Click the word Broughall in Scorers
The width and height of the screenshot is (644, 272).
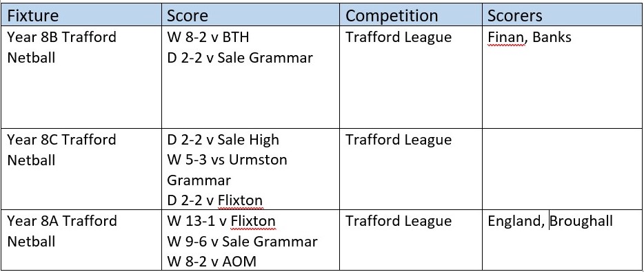tap(581, 221)
